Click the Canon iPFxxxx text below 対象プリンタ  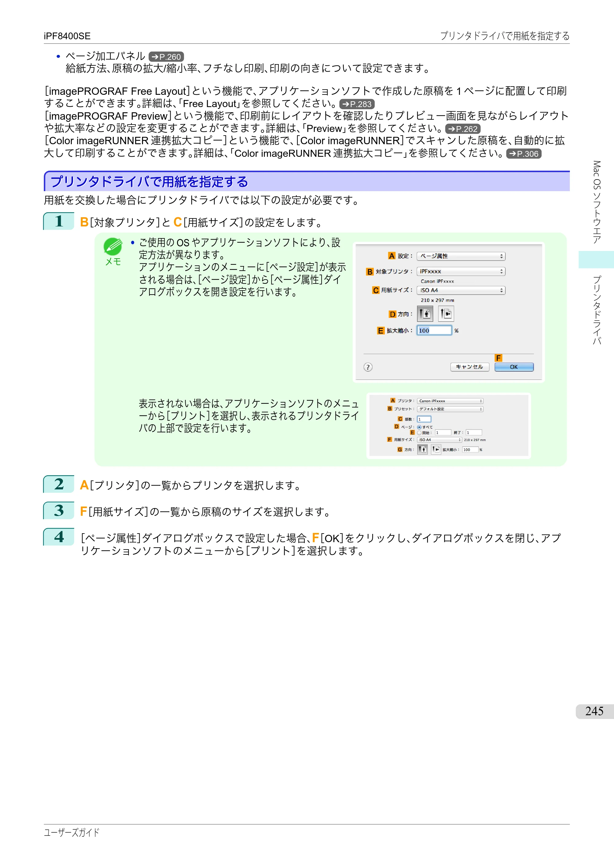coord(437,281)
